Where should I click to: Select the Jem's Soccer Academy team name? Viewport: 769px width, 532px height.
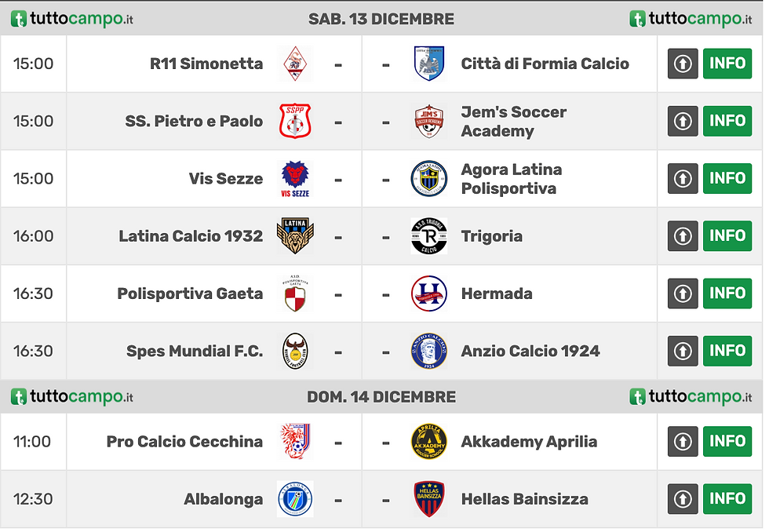click(x=513, y=122)
